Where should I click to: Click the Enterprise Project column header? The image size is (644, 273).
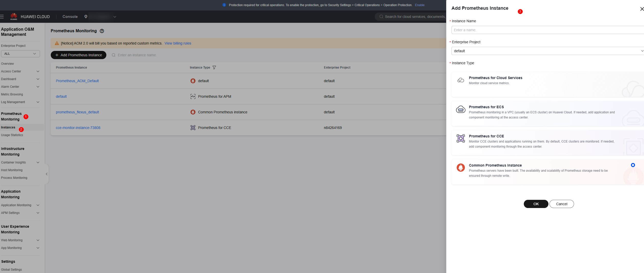(337, 68)
